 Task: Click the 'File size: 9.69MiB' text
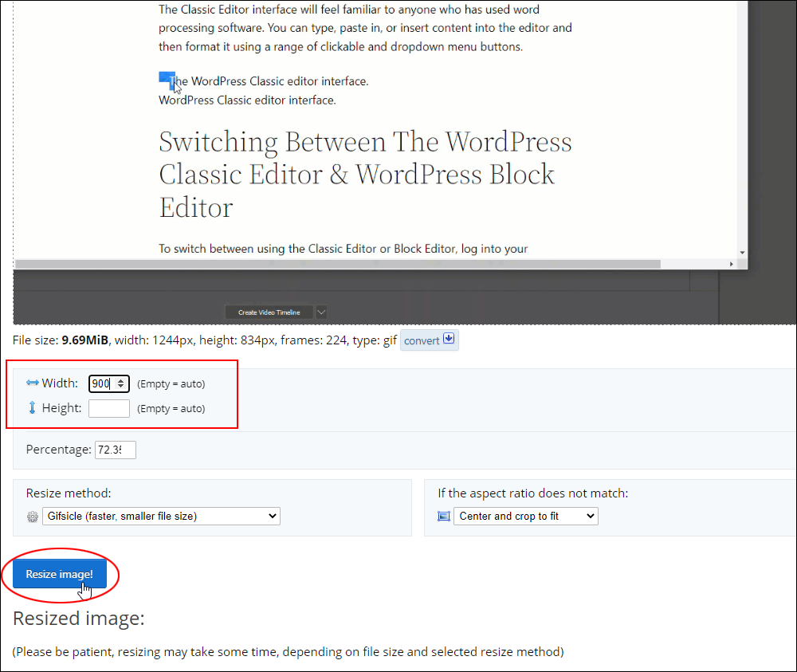pyautogui.click(x=61, y=340)
